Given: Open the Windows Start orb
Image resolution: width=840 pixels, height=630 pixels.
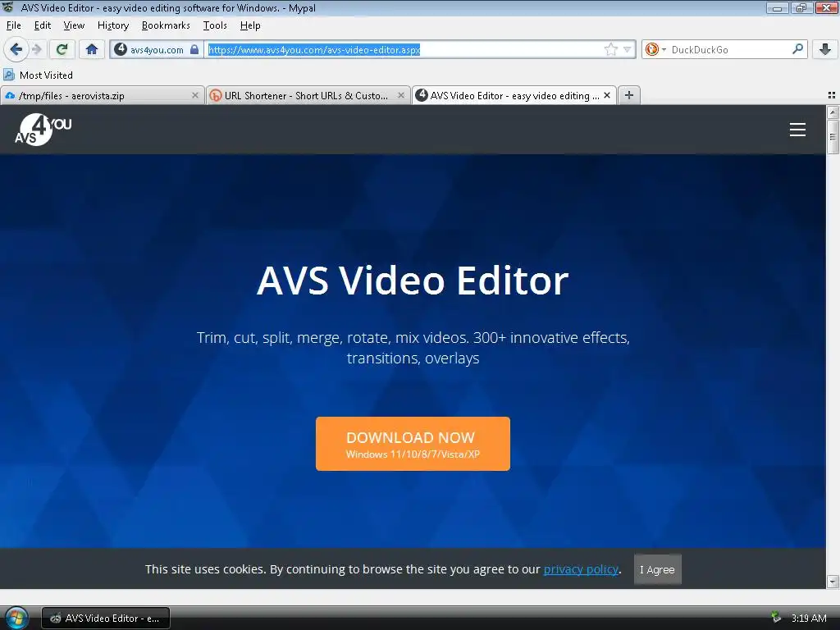Looking at the screenshot, I should (x=16, y=618).
